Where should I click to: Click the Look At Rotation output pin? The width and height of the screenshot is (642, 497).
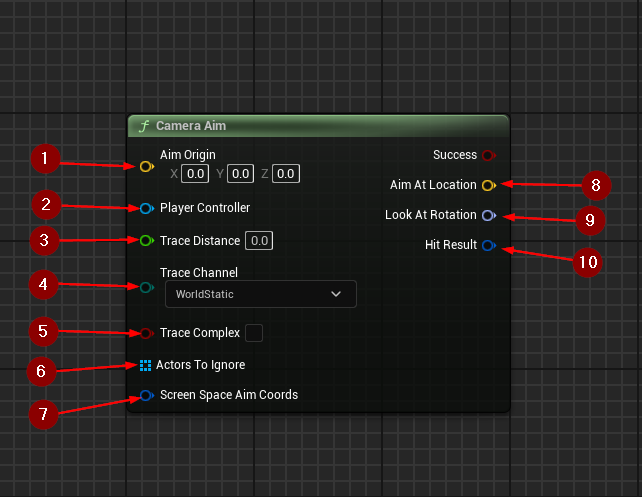pos(488,215)
